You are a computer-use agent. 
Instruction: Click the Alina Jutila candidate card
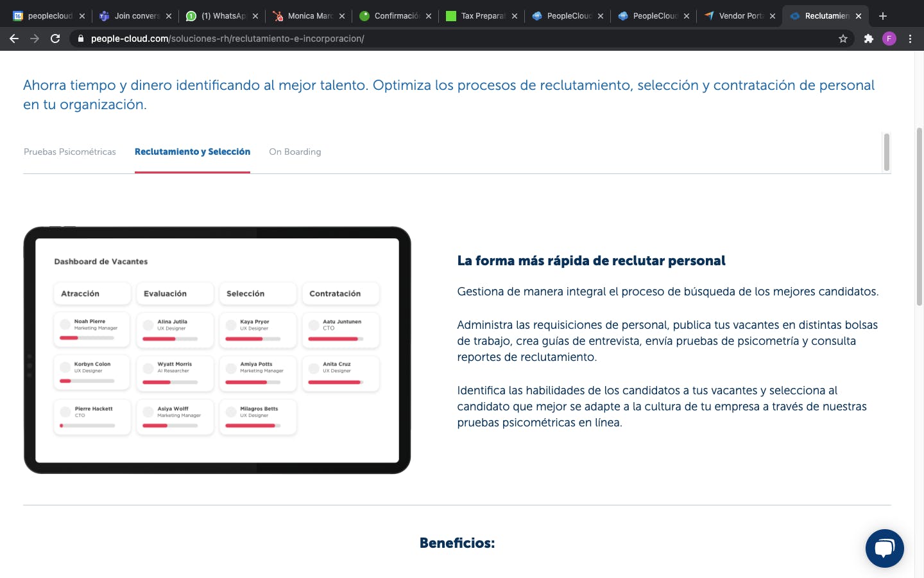pos(175,329)
